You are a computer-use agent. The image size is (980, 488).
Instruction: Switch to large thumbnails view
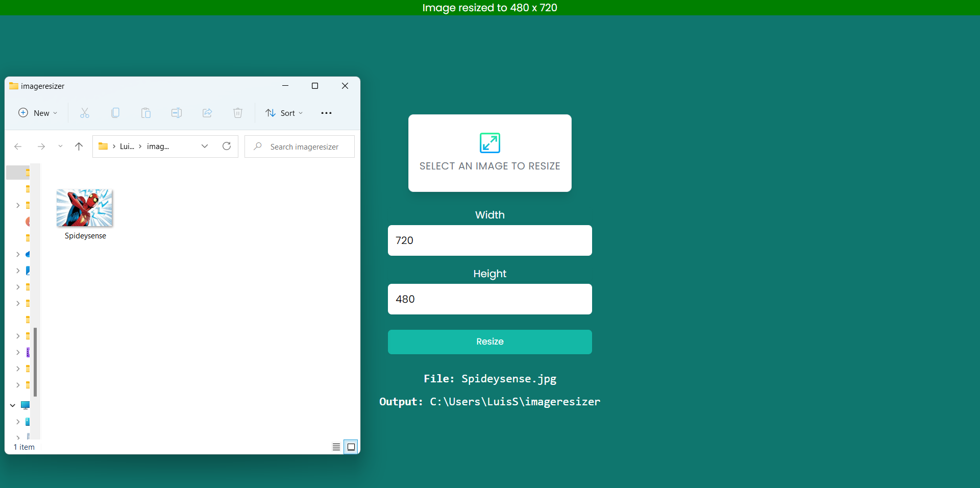tap(351, 447)
